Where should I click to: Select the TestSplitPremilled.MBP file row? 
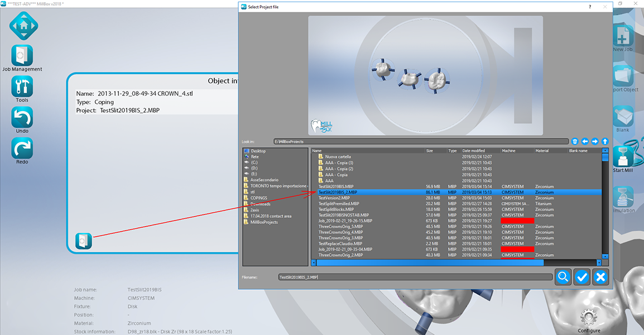tap(456, 203)
